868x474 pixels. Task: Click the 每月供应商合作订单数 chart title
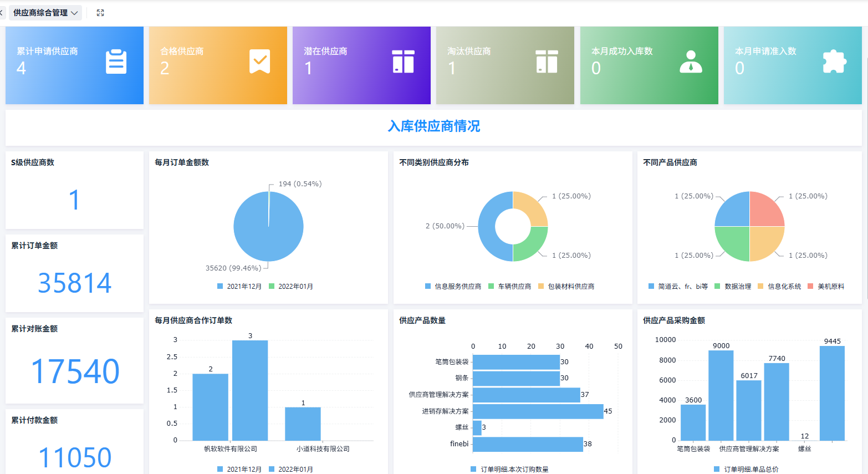click(x=193, y=320)
